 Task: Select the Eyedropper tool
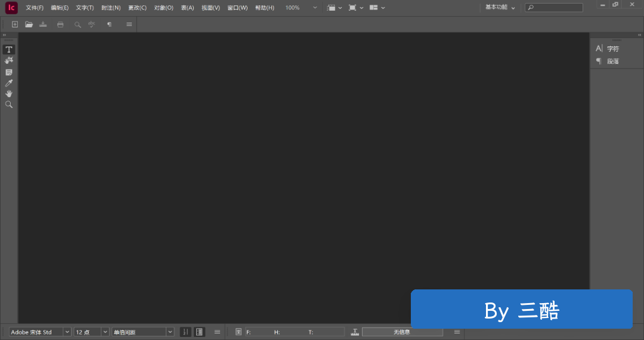8,83
